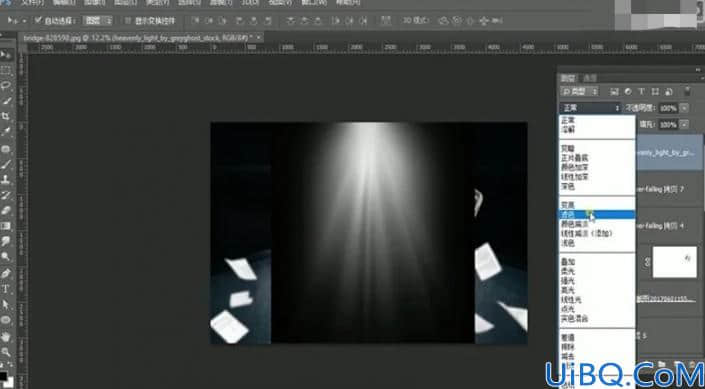Filter layers by pixel layers icon
This screenshot has width=705, height=389.
(614, 91)
